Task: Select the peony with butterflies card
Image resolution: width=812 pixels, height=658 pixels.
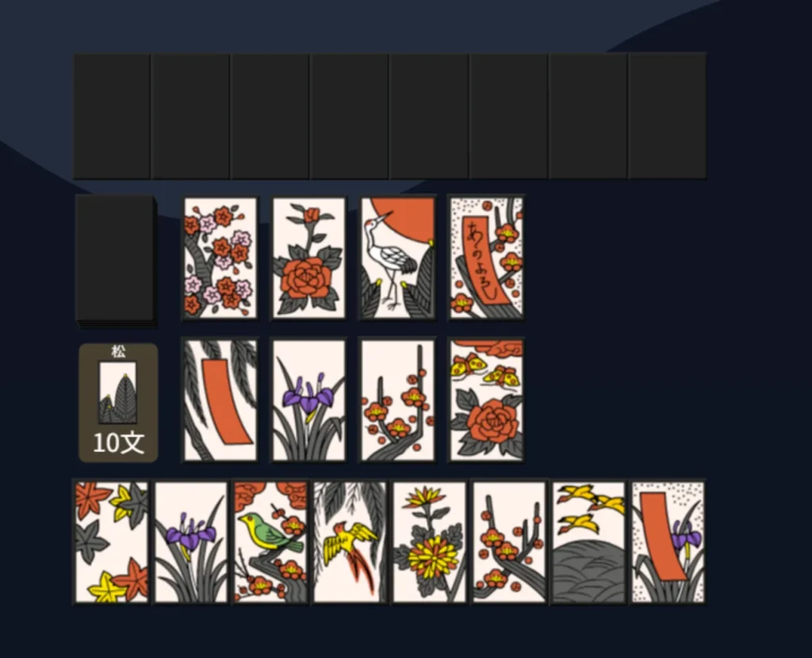Action: 486,400
